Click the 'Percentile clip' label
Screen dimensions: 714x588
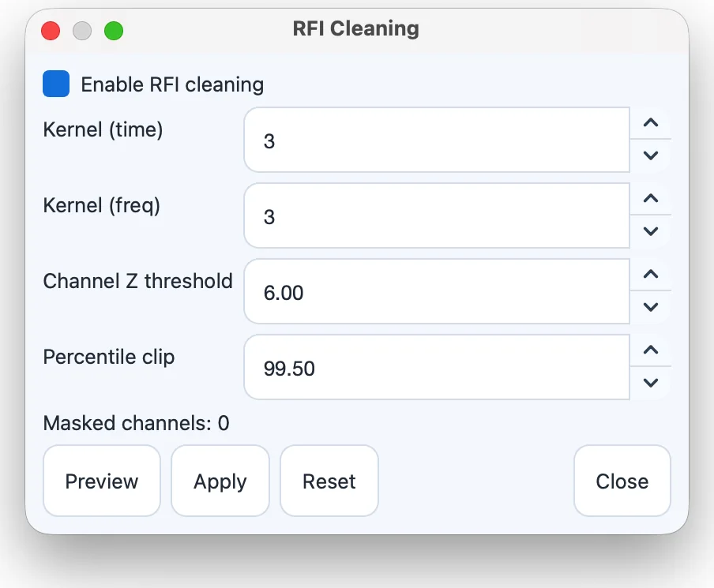(x=108, y=358)
